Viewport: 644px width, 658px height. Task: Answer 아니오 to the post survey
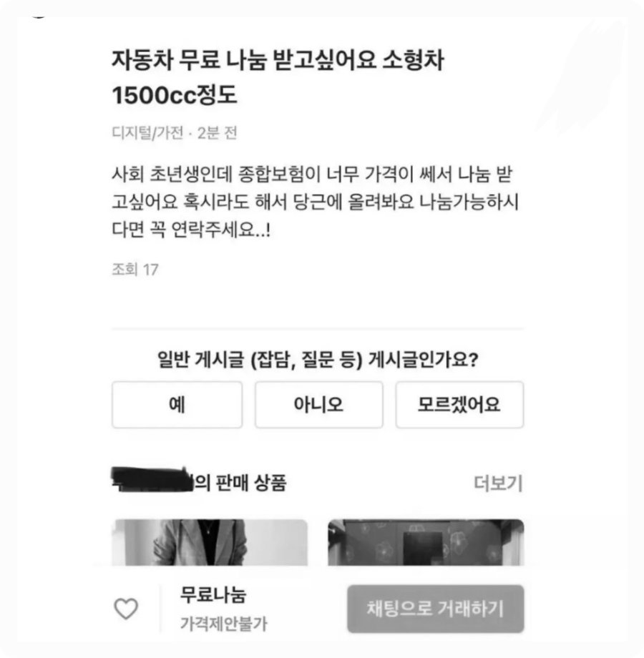click(x=318, y=405)
